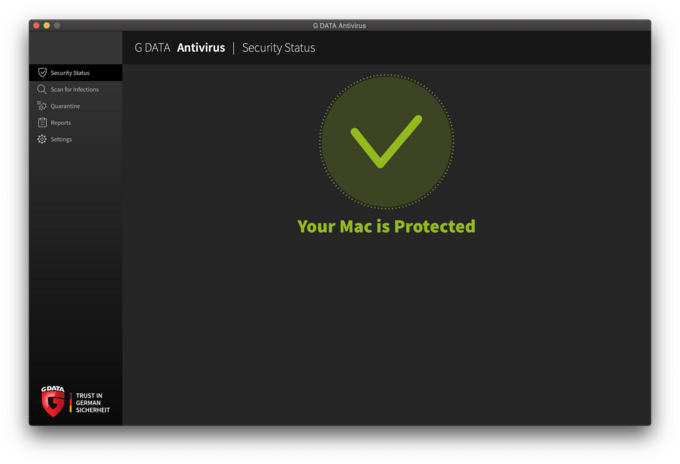Click the "Trust in German Sicherheit" slogan
Screen dimensions: 680x464
point(93,403)
